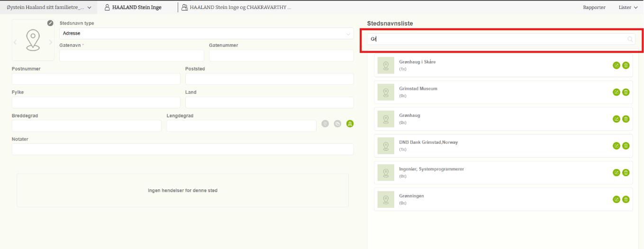Click trash icon for Ingeniør, Systemprogrammerer
This screenshot has height=249, width=644.
tap(626, 173)
